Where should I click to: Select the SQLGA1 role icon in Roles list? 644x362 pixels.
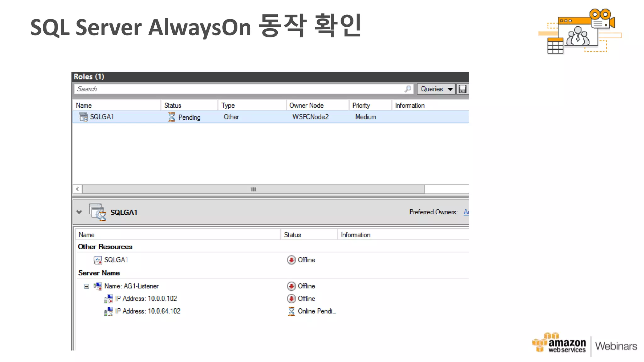(x=83, y=117)
